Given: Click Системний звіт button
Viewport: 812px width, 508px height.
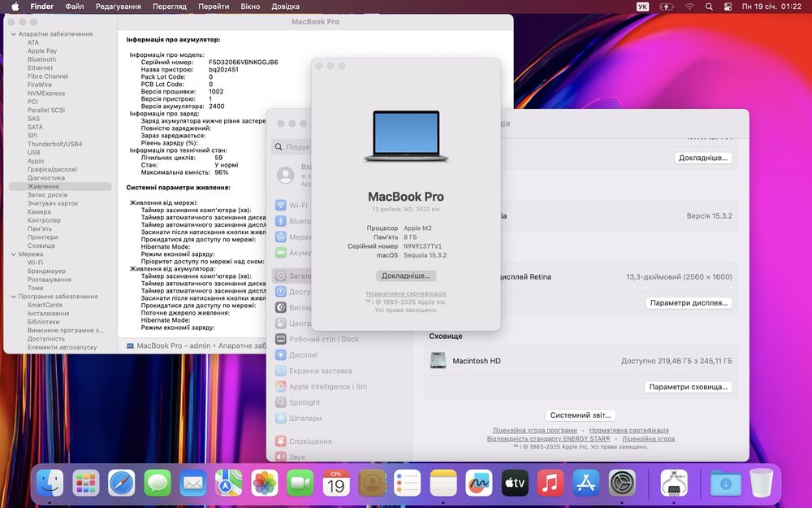Looking at the screenshot, I should (x=581, y=415).
